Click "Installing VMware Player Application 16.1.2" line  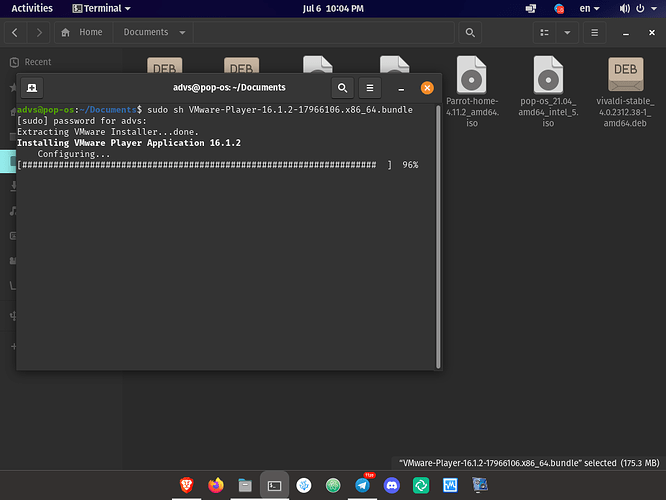click(x=129, y=143)
